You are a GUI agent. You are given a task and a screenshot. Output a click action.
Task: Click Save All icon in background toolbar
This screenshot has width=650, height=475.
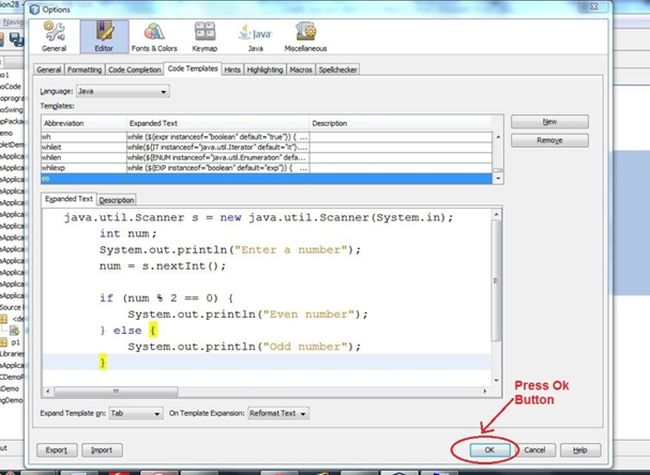tap(17, 39)
